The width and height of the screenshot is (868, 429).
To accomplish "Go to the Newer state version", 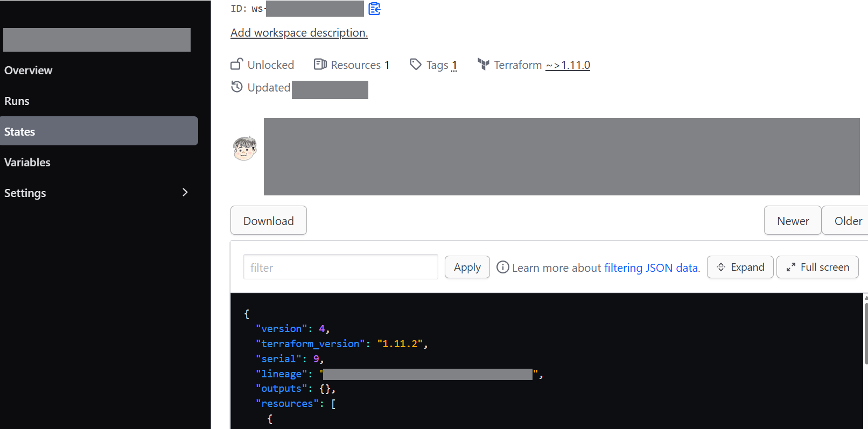I will (x=793, y=221).
